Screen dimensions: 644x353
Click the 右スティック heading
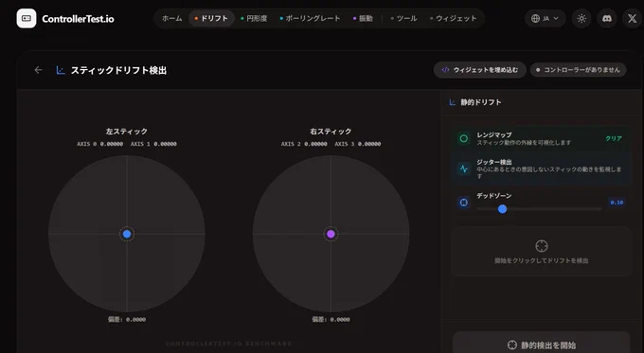click(331, 132)
